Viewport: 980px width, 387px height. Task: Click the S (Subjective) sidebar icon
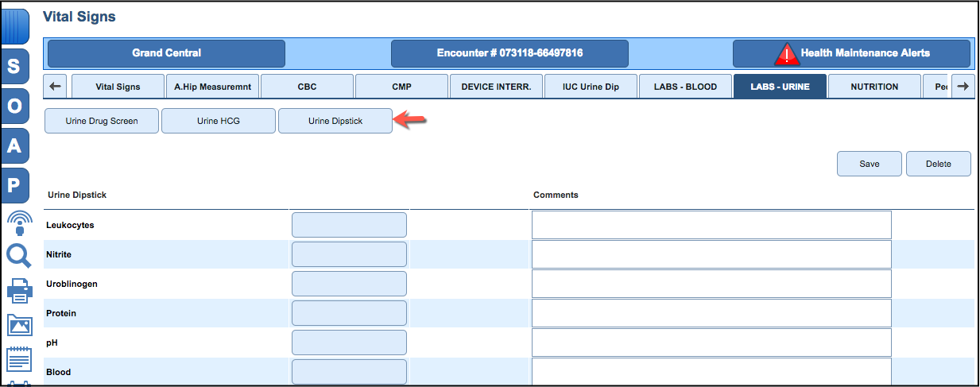14,68
